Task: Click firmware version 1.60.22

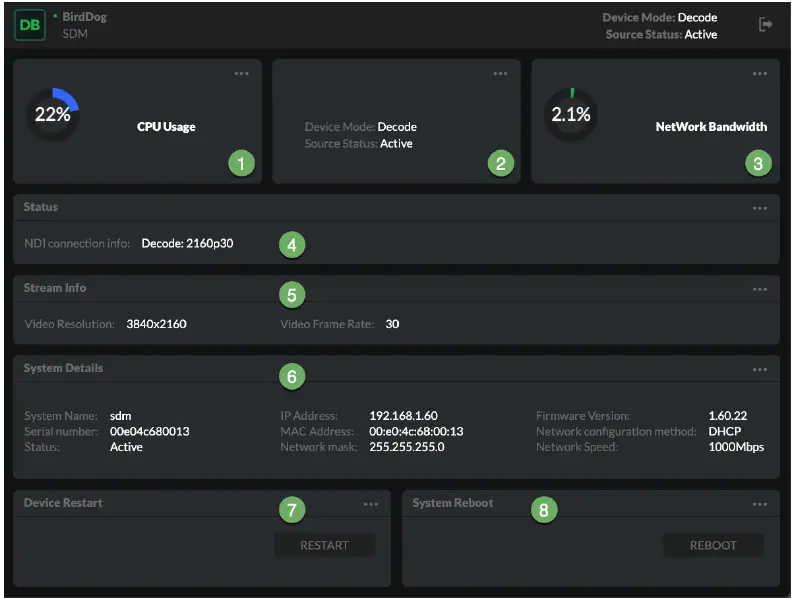Action: coord(728,416)
